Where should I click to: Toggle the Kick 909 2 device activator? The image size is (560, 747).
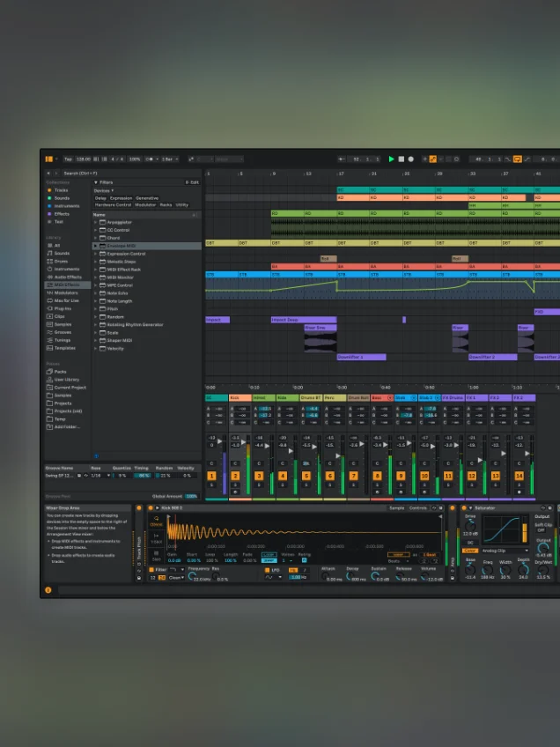tap(151, 508)
